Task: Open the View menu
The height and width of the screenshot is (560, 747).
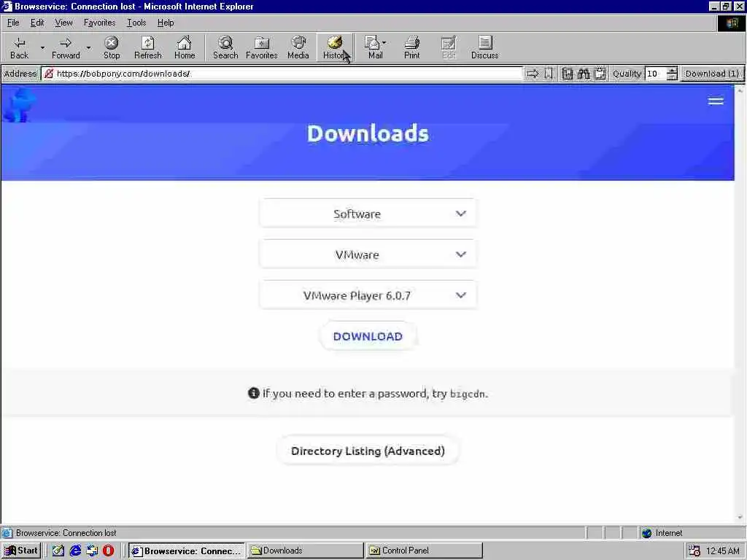Action: click(x=63, y=23)
